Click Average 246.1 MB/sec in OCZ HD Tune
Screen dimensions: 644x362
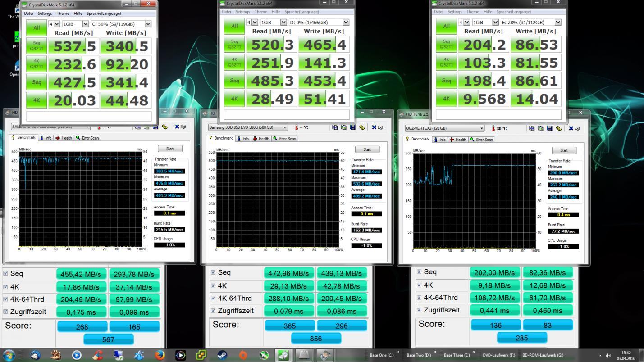click(x=563, y=197)
